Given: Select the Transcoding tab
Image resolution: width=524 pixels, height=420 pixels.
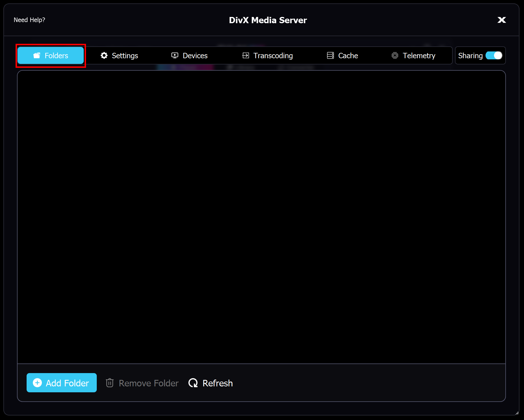Looking at the screenshot, I should pos(267,56).
